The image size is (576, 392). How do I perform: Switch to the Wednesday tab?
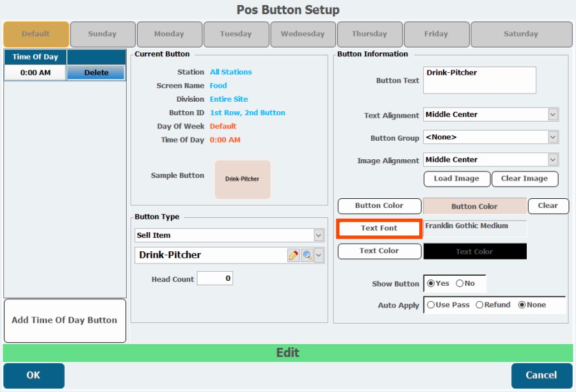tap(302, 34)
